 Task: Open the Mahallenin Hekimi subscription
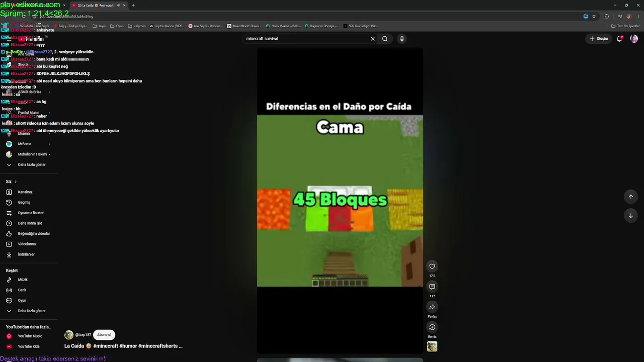(x=29, y=154)
